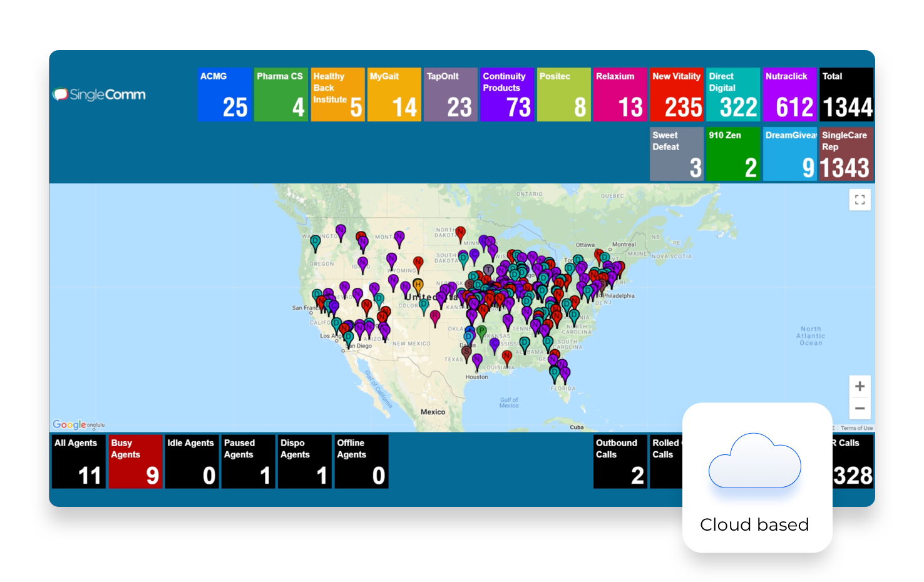
Task: Select the ACMG campaign tile
Action: [x=224, y=94]
